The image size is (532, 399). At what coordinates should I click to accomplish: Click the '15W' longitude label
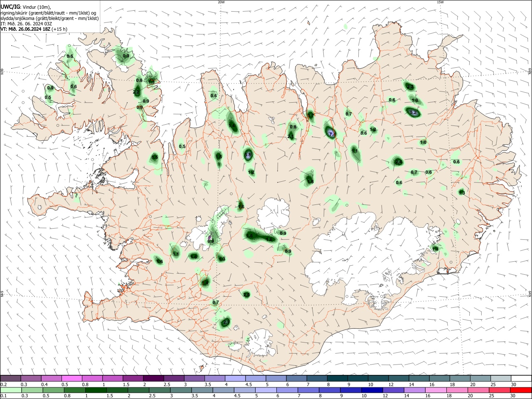(x=440, y=2)
